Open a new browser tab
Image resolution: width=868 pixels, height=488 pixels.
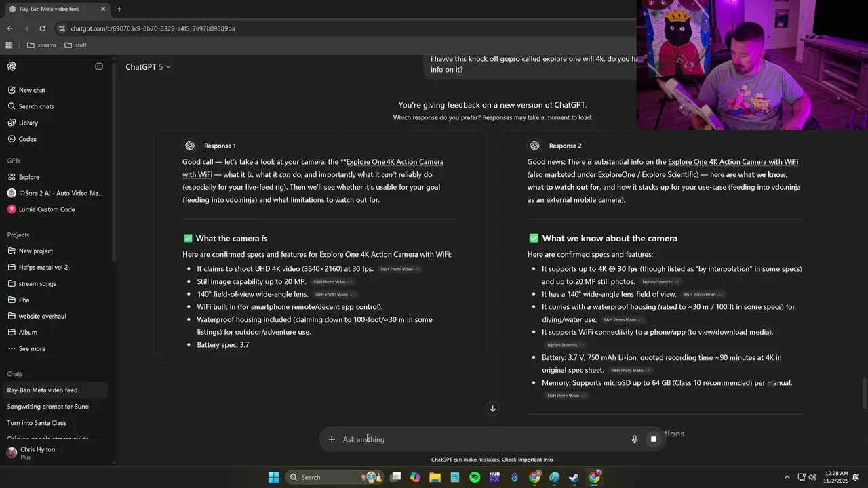pyautogui.click(x=119, y=9)
